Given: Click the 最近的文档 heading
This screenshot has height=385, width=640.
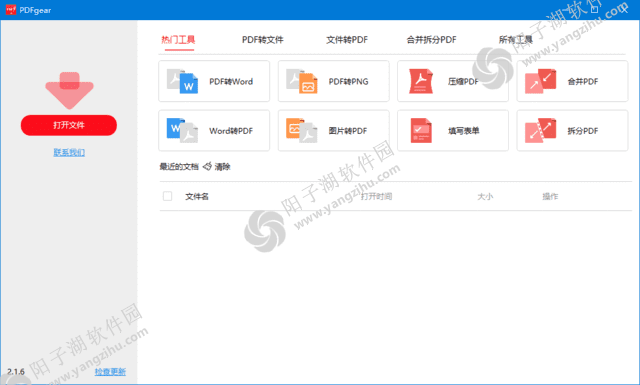Looking at the screenshot, I should tap(179, 167).
